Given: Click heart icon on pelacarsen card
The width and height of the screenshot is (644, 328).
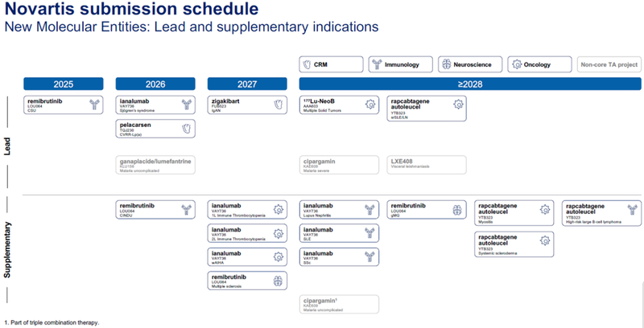Looking at the screenshot, I should [x=188, y=128].
